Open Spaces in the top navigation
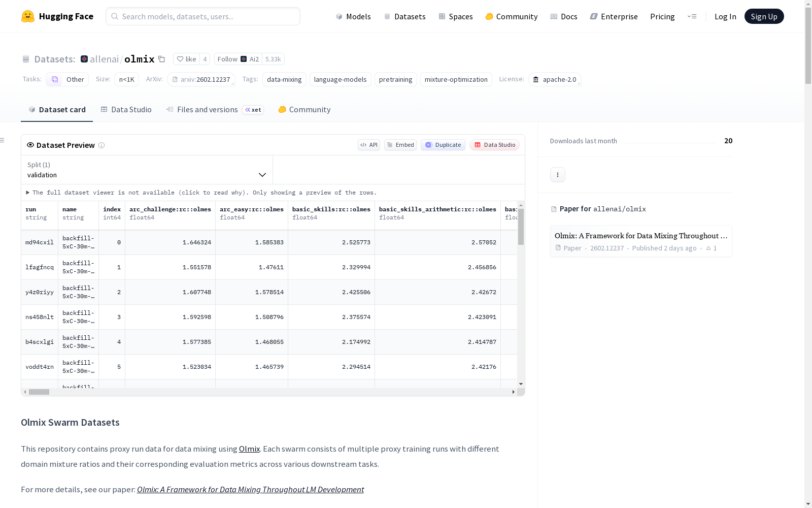812x508 pixels. (x=456, y=16)
